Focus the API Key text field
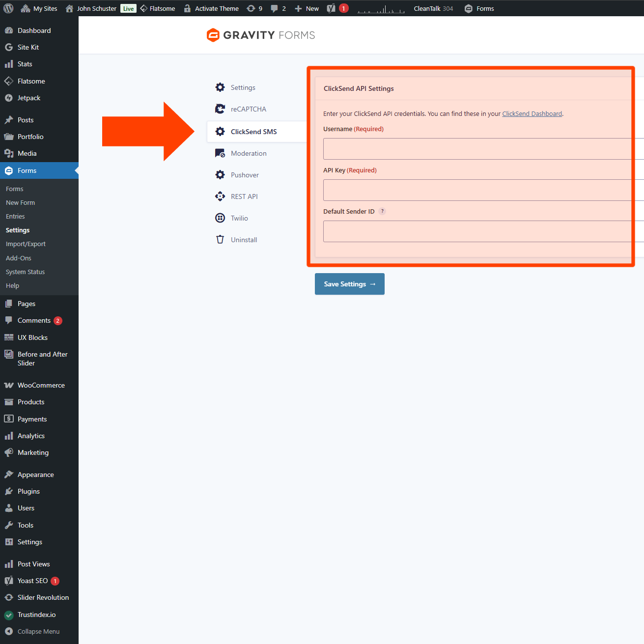This screenshot has height=644, width=644. [x=476, y=190]
